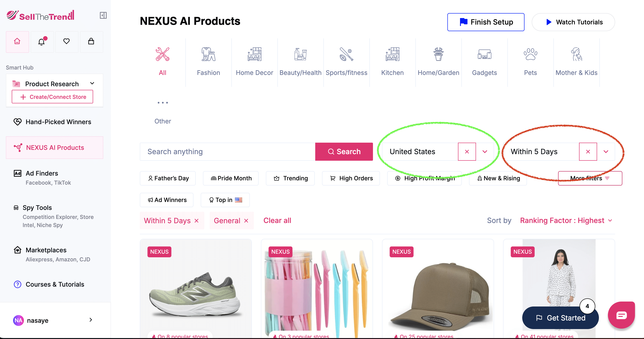Collapse the sidebar panel icon

(103, 16)
